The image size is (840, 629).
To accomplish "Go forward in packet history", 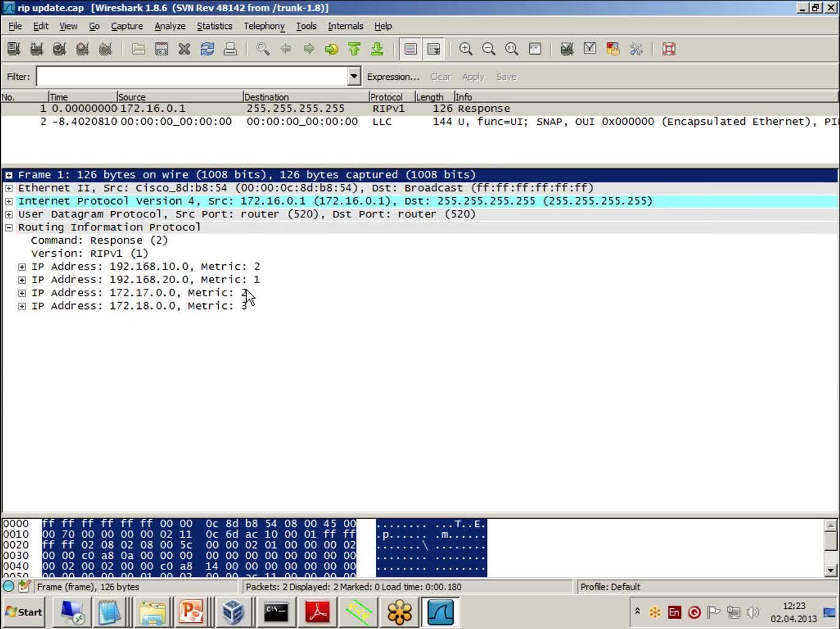I will (x=309, y=49).
